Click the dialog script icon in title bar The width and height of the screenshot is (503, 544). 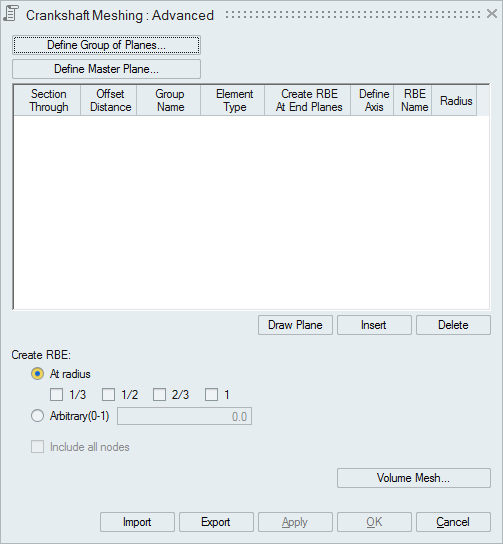click(x=11, y=14)
